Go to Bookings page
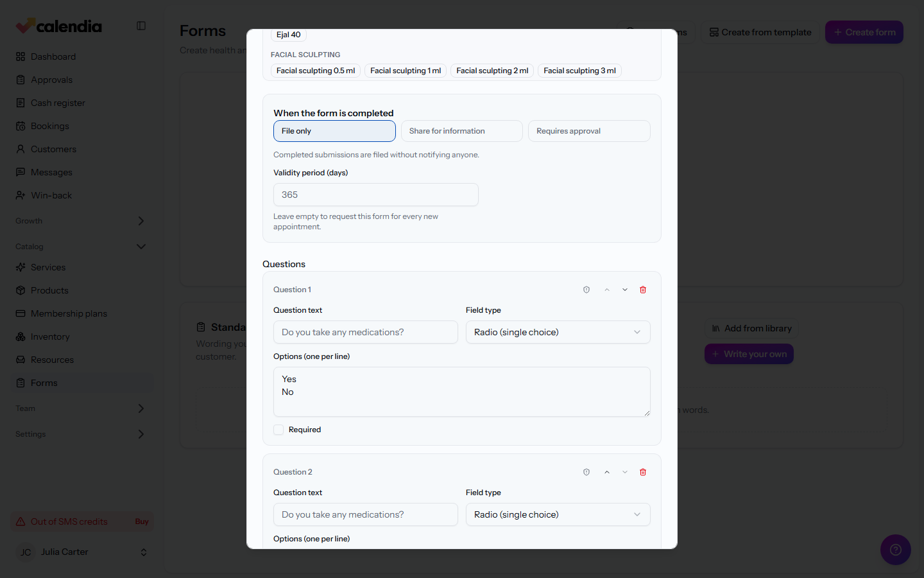Image resolution: width=924 pixels, height=578 pixels. coord(82,126)
